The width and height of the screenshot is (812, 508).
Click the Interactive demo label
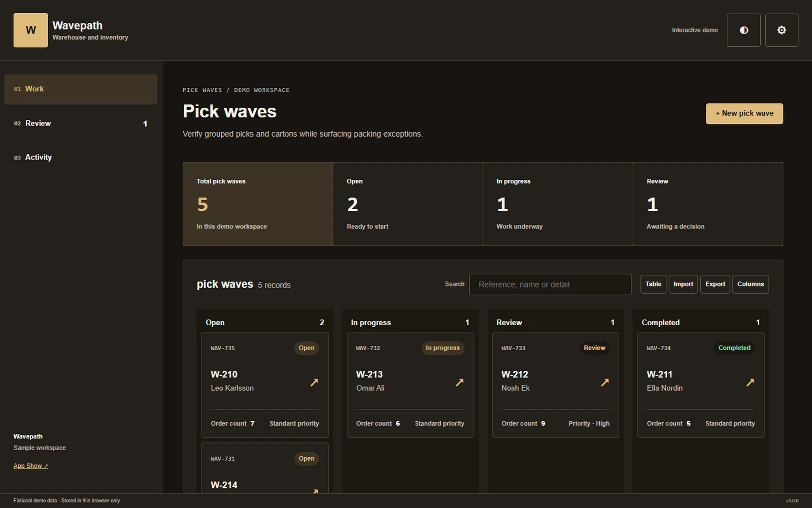coord(695,30)
